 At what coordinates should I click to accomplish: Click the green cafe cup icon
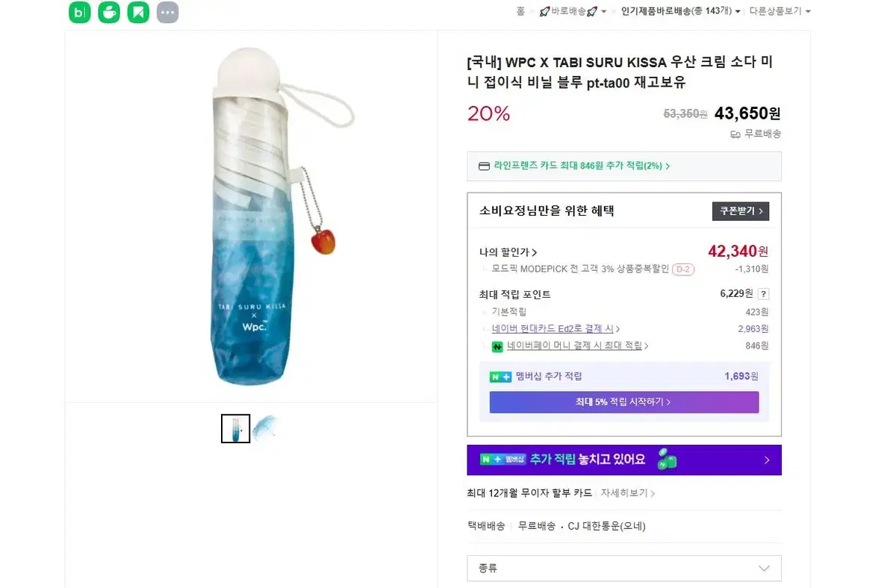[x=109, y=13]
